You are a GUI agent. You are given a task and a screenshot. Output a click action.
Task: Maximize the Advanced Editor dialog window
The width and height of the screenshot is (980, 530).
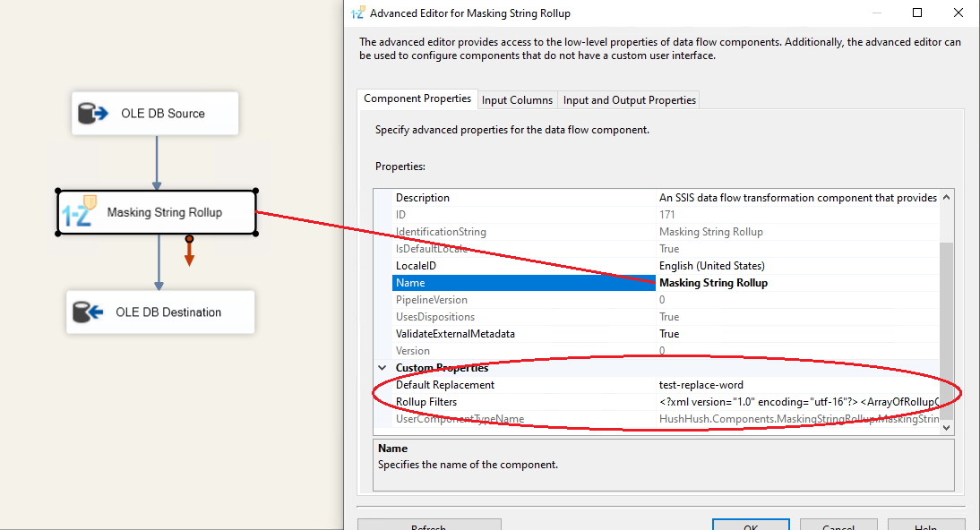pos(916,13)
